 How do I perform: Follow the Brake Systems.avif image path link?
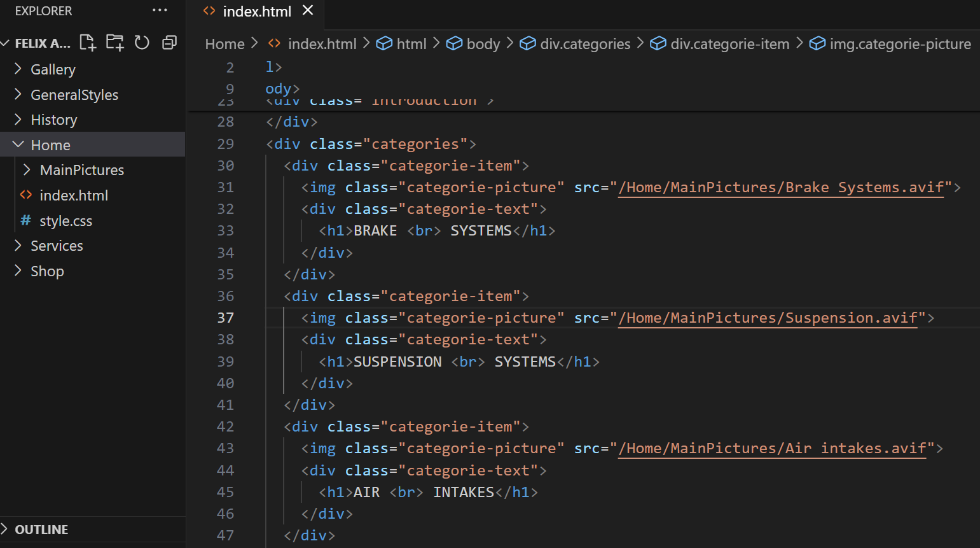click(780, 187)
